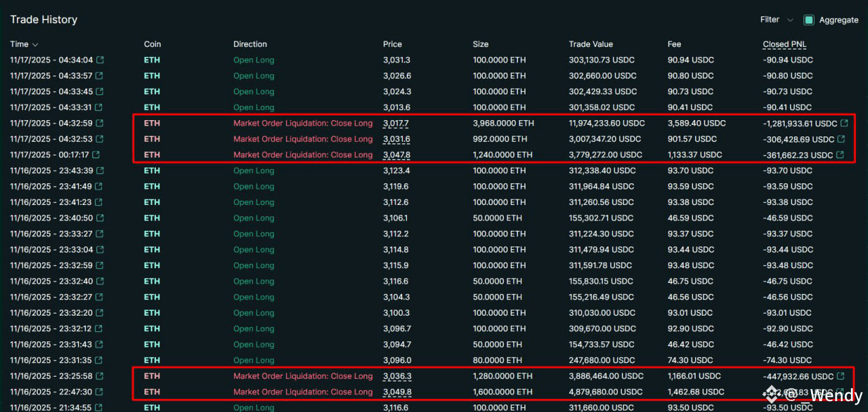Click ETH coin in 23:25:58 liquidation row
Screen dimensions: 868x412
[x=152, y=376]
